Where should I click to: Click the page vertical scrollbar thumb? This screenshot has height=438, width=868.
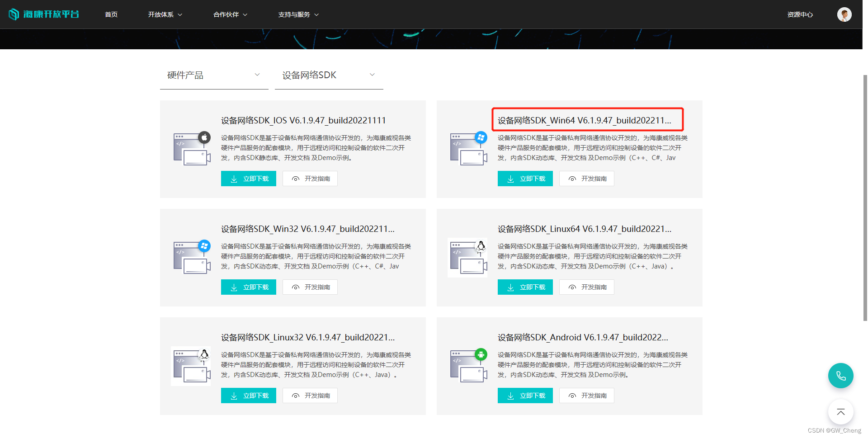click(x=865, y=198)
